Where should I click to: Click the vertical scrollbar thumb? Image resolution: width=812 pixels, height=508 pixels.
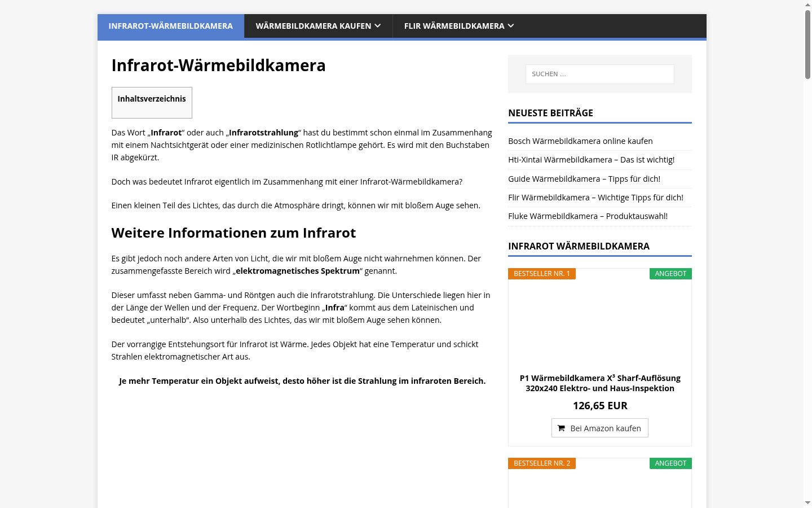coord(807,44)
